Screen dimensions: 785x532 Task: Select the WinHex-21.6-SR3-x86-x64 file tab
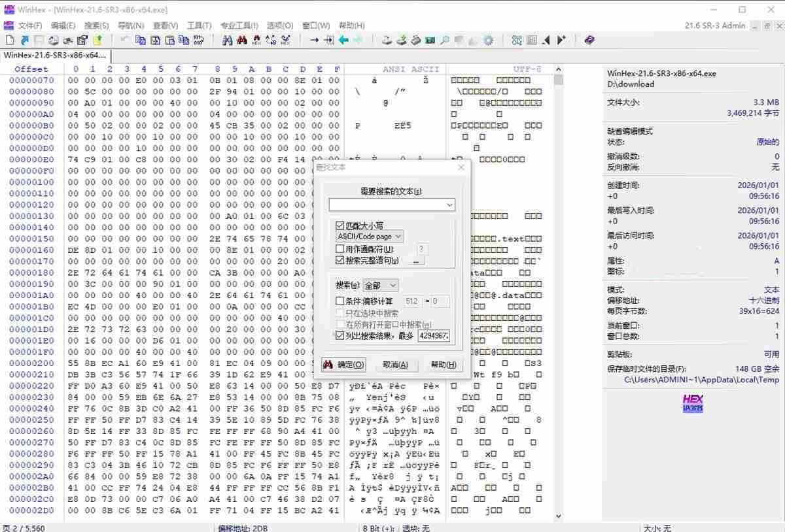click(55, 56)
